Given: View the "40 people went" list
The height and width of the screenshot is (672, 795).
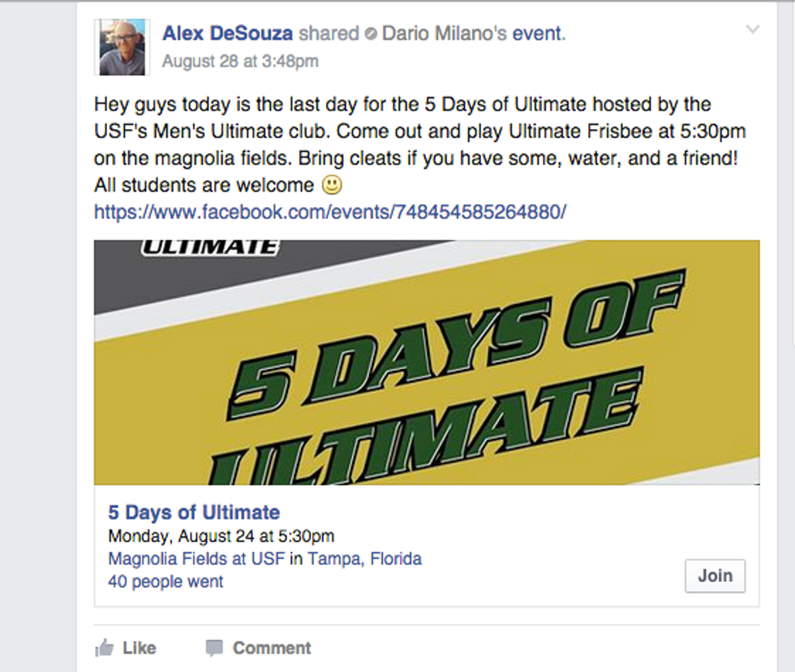Looking at the screenshot, I should [x=165, y=581].
